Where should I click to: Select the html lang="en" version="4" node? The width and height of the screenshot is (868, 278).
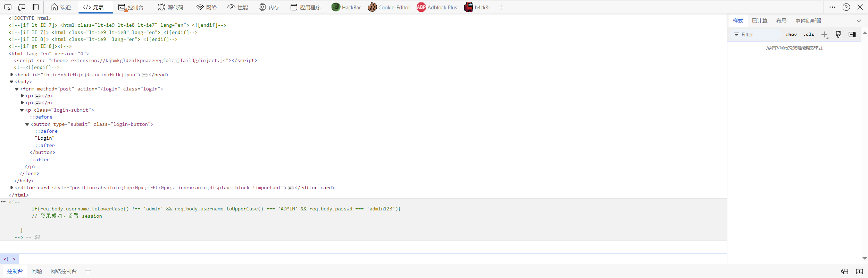[x=49, y=53]
